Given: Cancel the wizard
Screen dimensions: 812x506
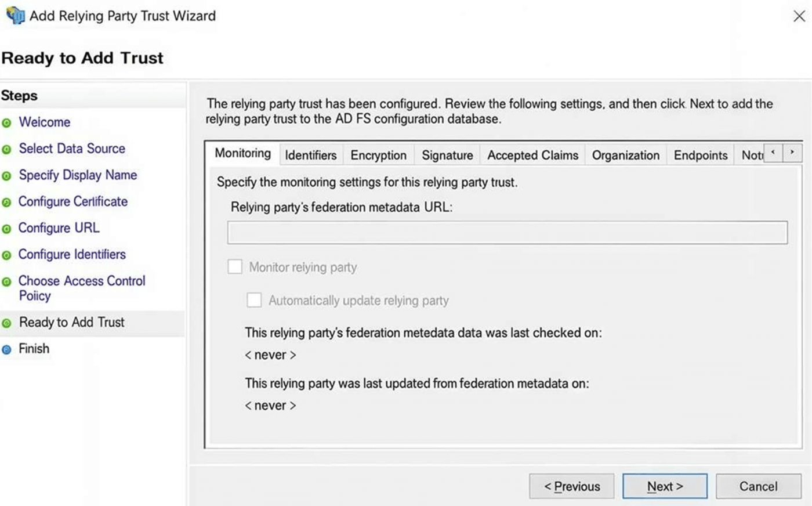Looking at the screenshot, I should point(758,486).
